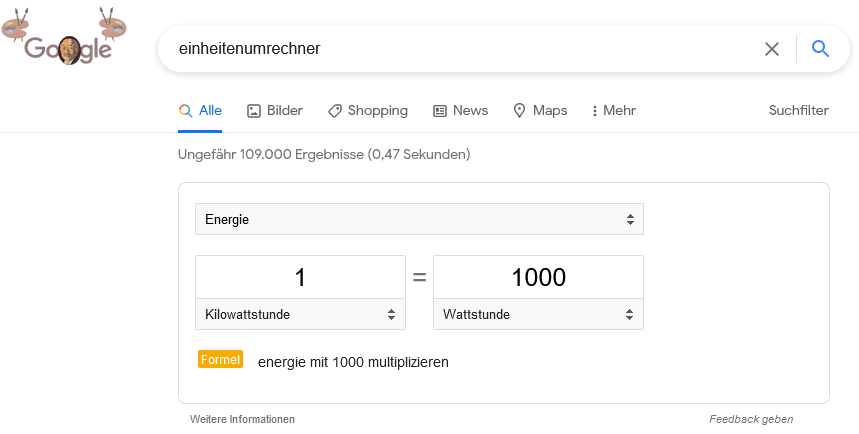Click the Maps pin icon
Image resolution: width=859 pixels, height=434 pixels.
(519, 111)
